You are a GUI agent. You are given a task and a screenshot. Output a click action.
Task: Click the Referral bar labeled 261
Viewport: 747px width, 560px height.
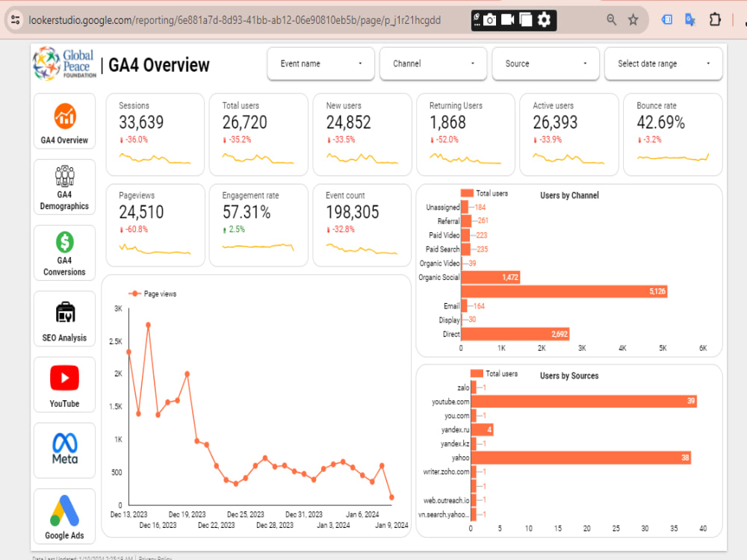pyautogui.click(x=466, y=221)
